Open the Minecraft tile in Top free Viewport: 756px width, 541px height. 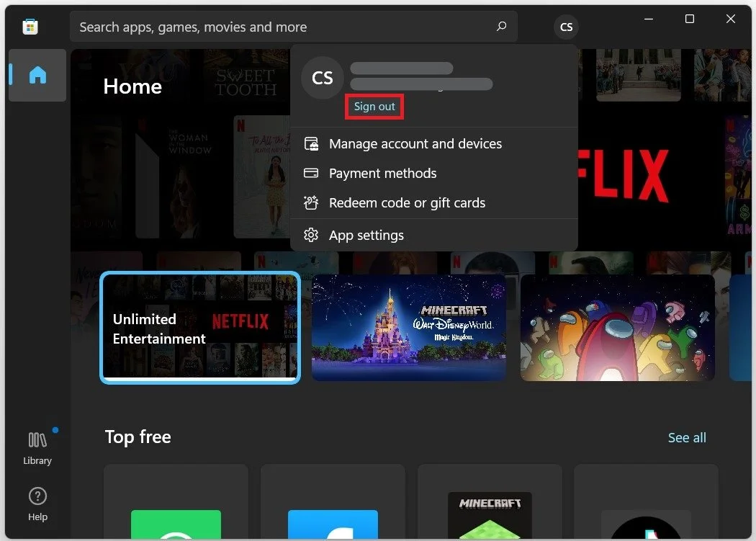[x=490, y=502]
